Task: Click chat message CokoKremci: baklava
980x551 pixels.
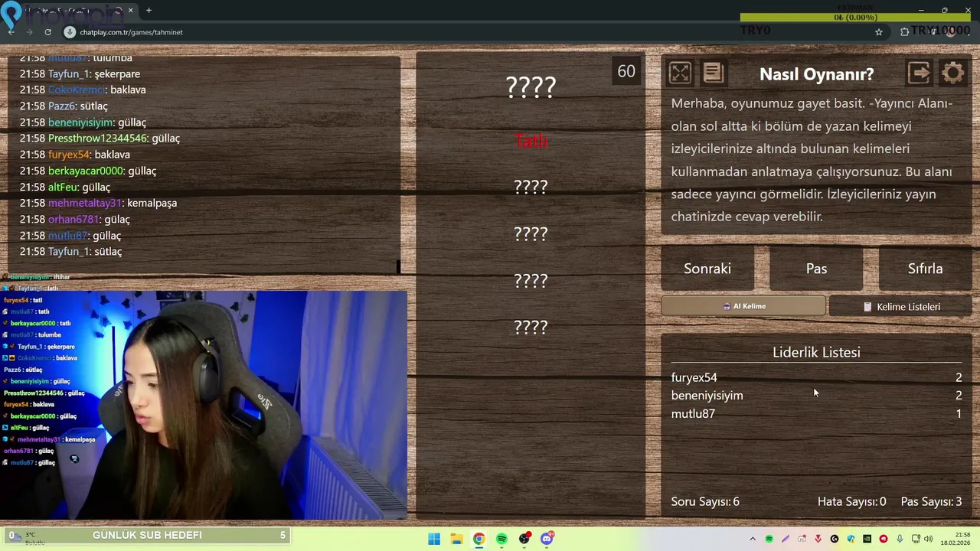Action: 83,90
